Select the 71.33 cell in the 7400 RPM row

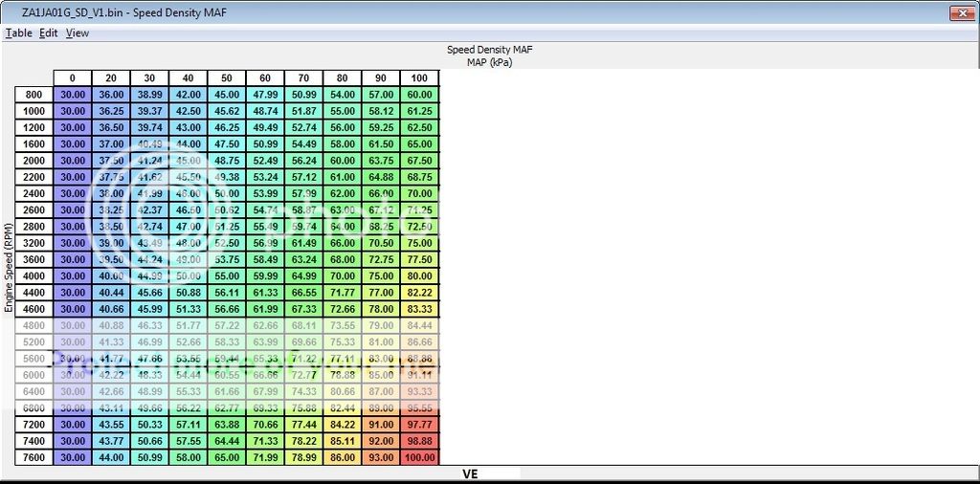tap(265, 441)
